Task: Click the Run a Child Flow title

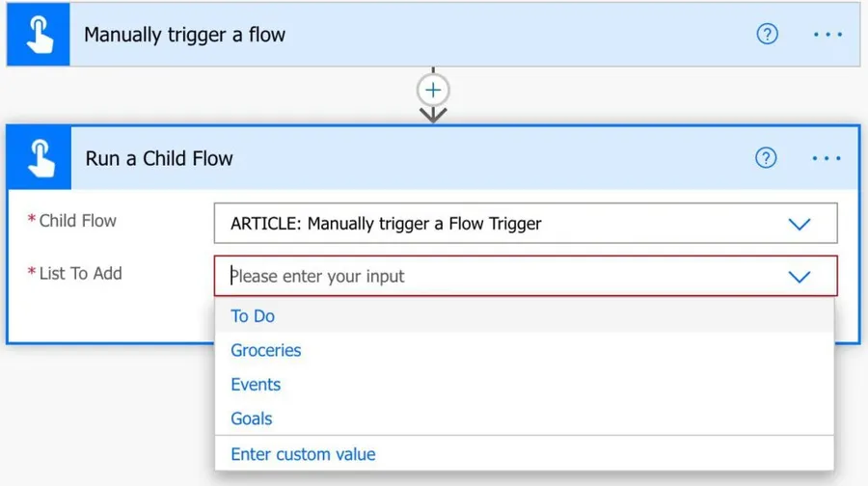Action: pyautogui.click(x=159, y=158)
